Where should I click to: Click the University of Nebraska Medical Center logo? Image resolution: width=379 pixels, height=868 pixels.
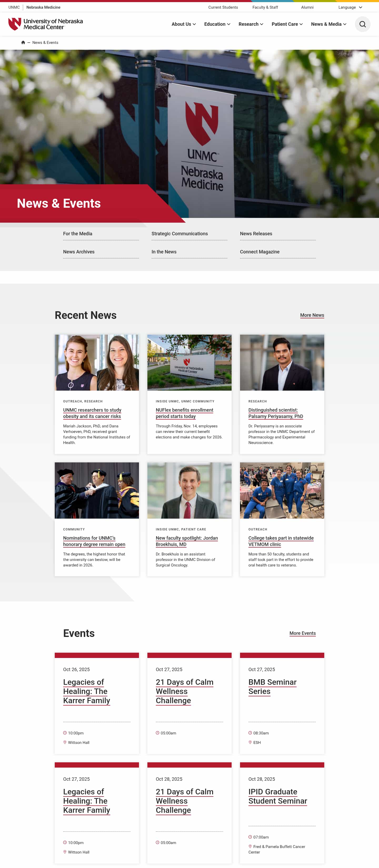tap(46, 24)
